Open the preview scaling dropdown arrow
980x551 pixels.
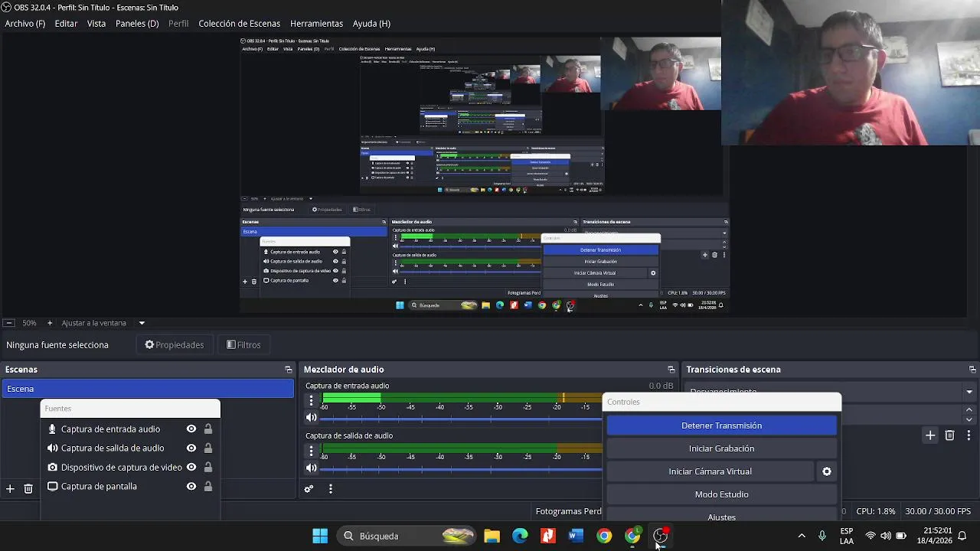(x=142, y=323)
